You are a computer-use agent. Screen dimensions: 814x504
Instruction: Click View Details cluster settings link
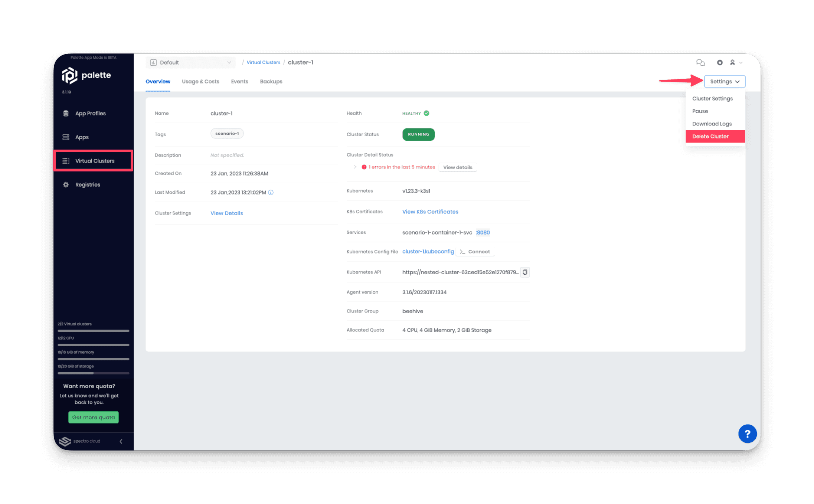coord(226,213)
